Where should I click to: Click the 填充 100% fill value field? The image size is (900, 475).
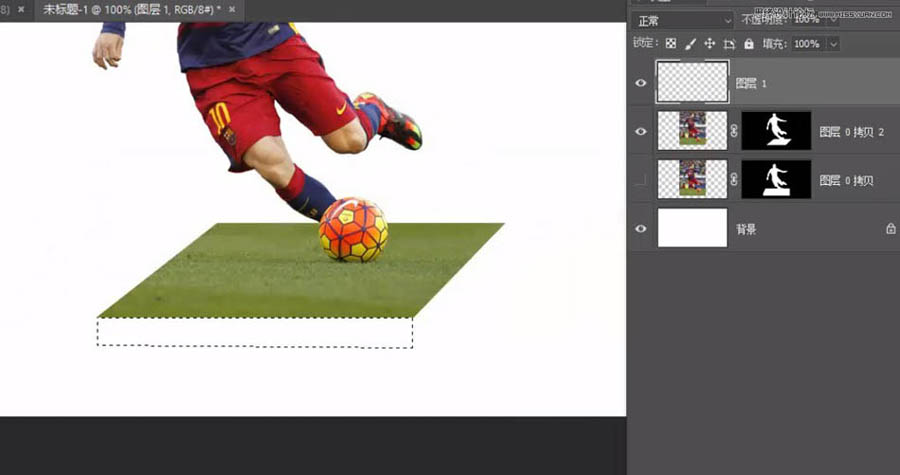[806, 44]
